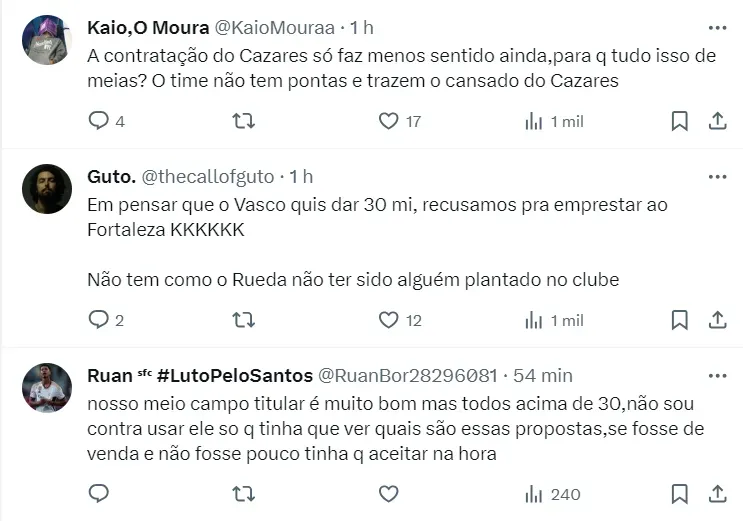Like Guto's tweet about Vasco

389,320
